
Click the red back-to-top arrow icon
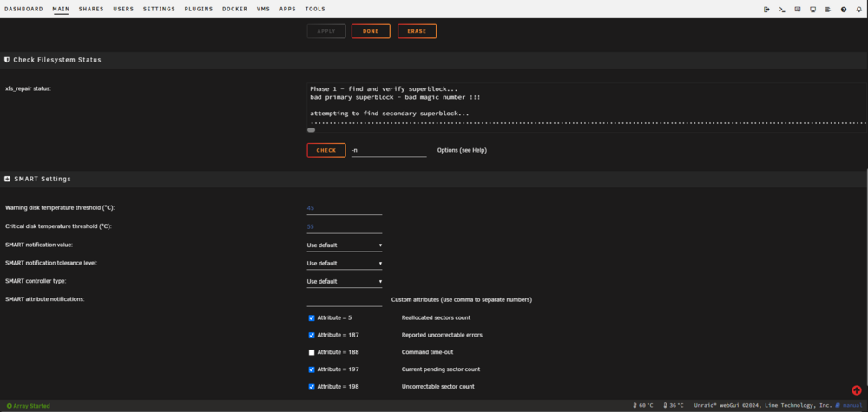[x=857, y=390]
